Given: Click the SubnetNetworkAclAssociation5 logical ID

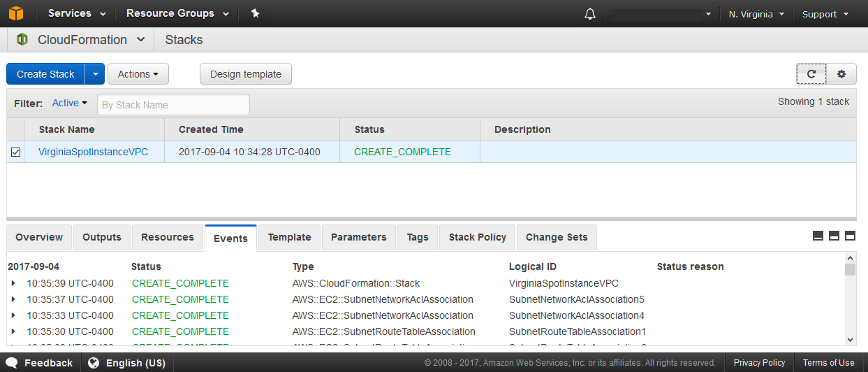Looking at the screenshot, I should (x=577, y=299).
